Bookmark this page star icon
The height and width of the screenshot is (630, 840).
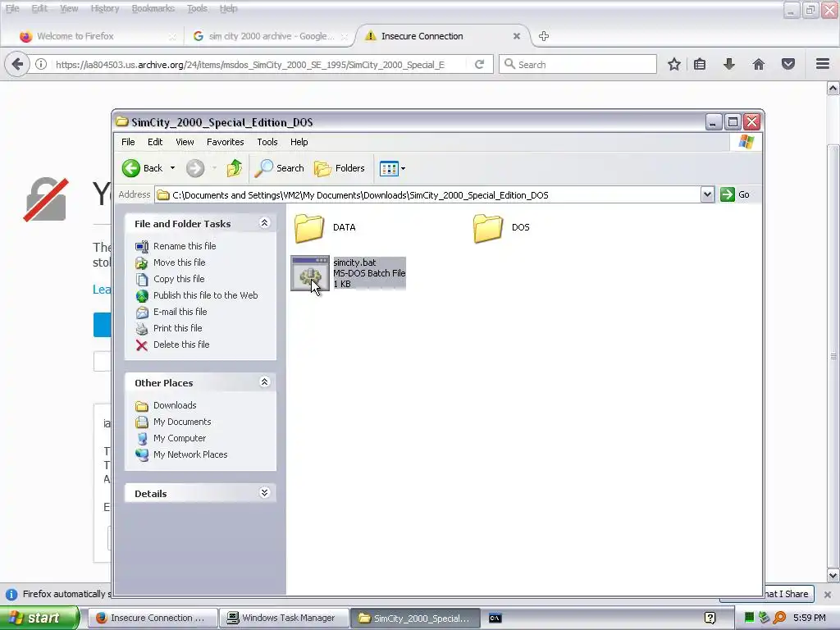tap(674, 64)
